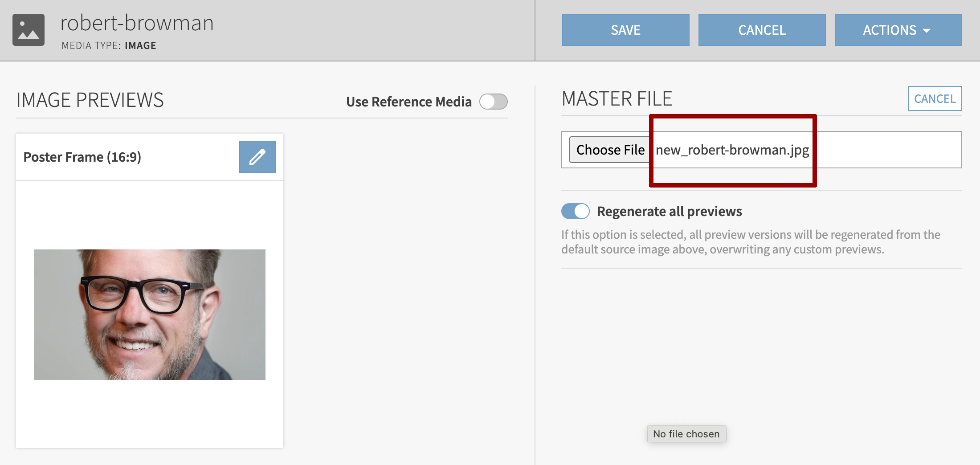Select the pencil edit icon on Poster Frame
Viewport: 980px width, 465px height.
[x=257, y=156]
